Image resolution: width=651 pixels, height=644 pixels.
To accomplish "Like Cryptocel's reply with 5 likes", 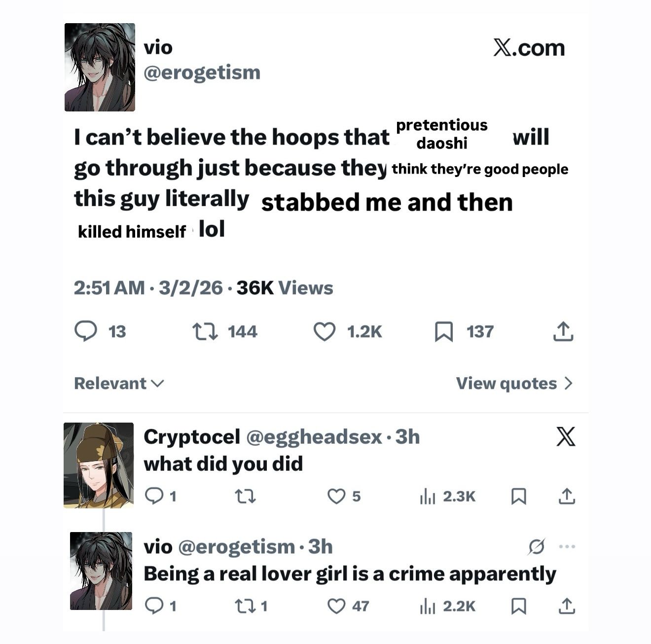I will tap(336, 496).
